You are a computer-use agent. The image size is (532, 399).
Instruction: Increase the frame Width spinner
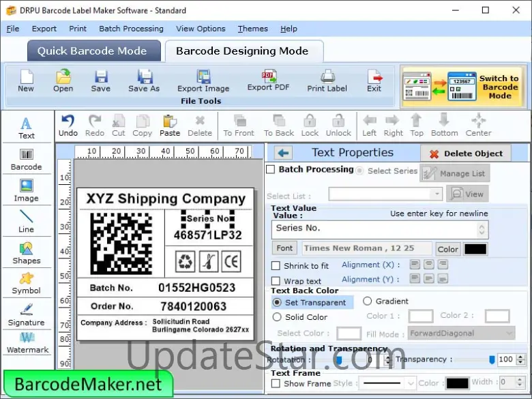point(520,379)
